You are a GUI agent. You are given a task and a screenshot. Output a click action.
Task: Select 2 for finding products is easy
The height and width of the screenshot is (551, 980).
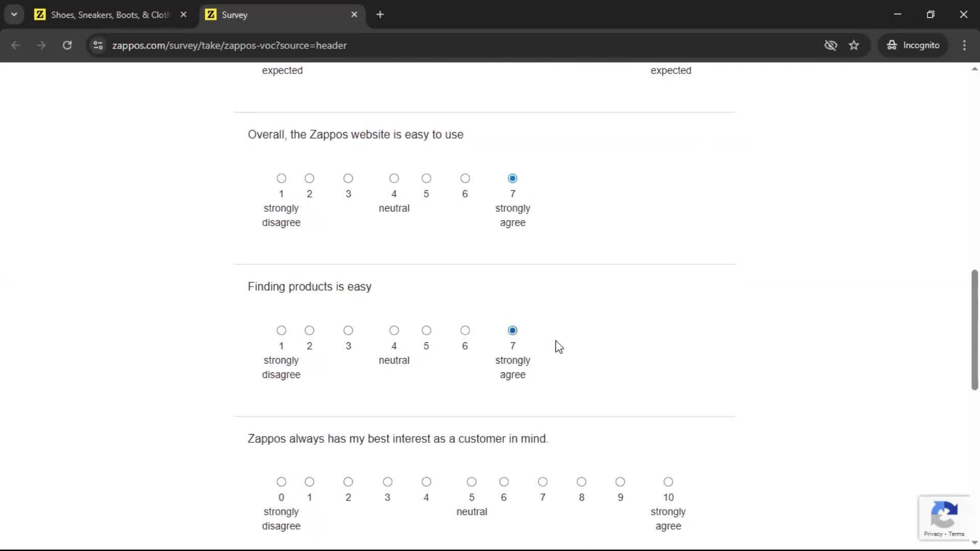point(309,331)
